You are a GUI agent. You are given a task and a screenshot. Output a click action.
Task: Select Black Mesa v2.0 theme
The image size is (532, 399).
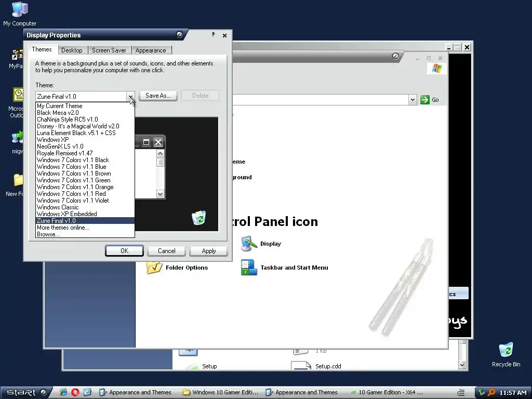[x=85, y=113]
